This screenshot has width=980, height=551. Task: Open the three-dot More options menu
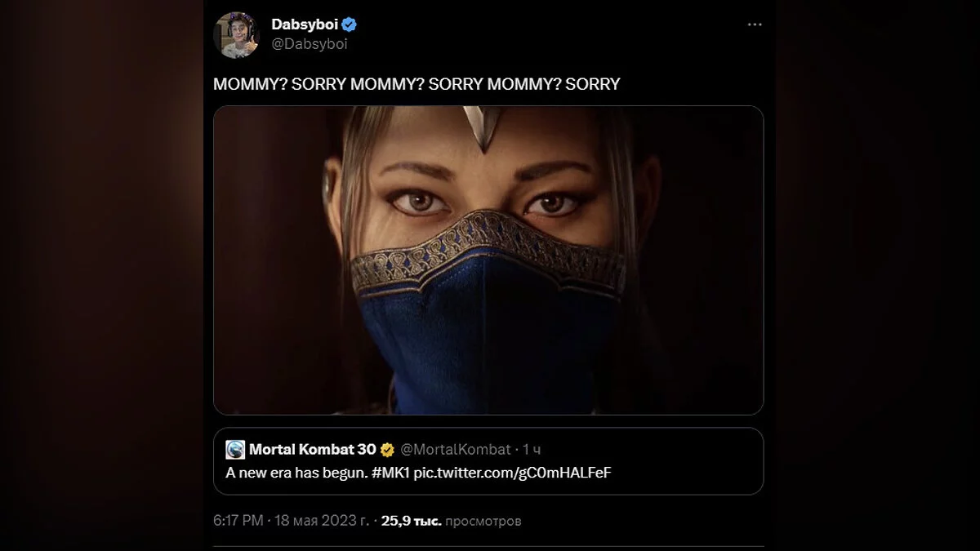(754, 25)
